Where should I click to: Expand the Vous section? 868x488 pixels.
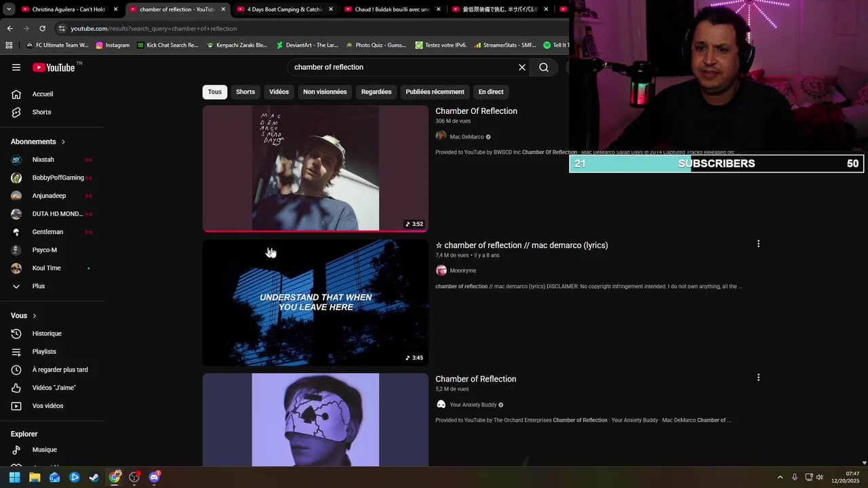tap(24, 316)
